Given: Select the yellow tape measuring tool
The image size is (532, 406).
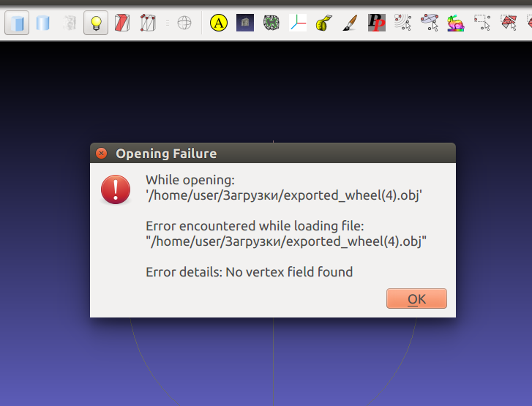Looking at the screenshot, I should click(324, 23).
